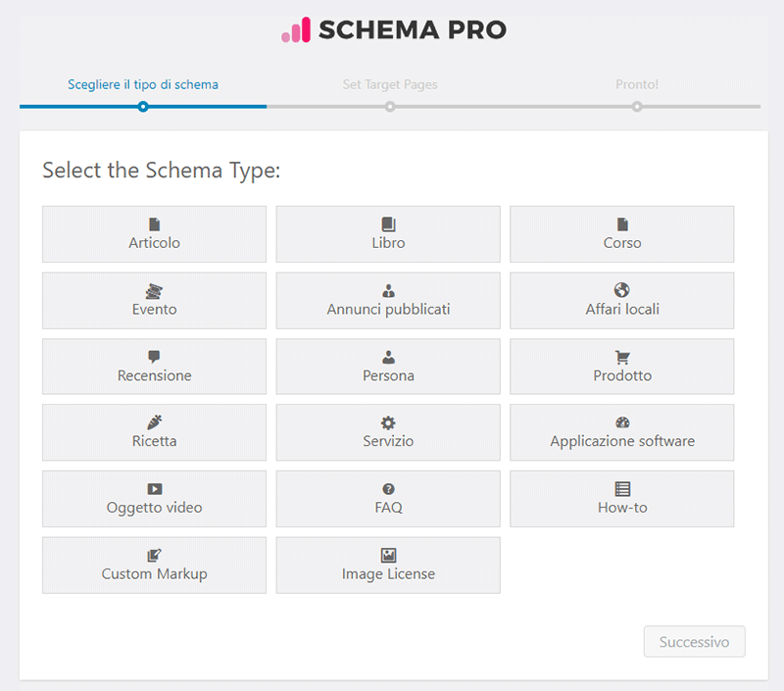Choose the Image License picture icon
The image size is (784, 691).
[x=388, y=555]
